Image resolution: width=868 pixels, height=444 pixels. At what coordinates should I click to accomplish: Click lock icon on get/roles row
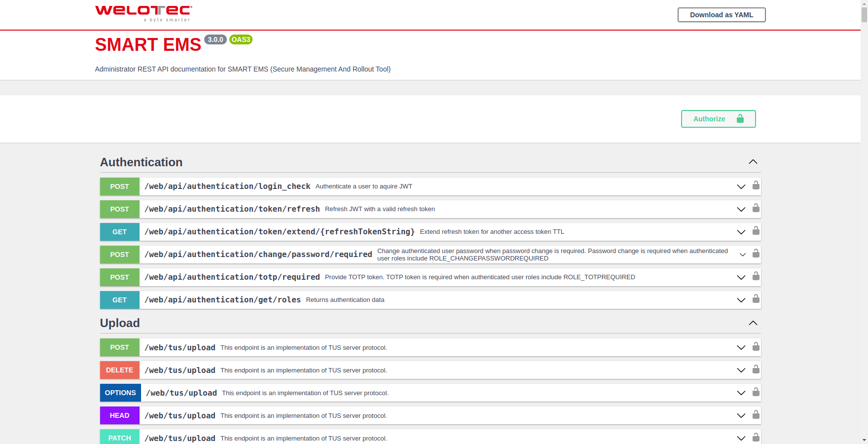tap(756, 299)
